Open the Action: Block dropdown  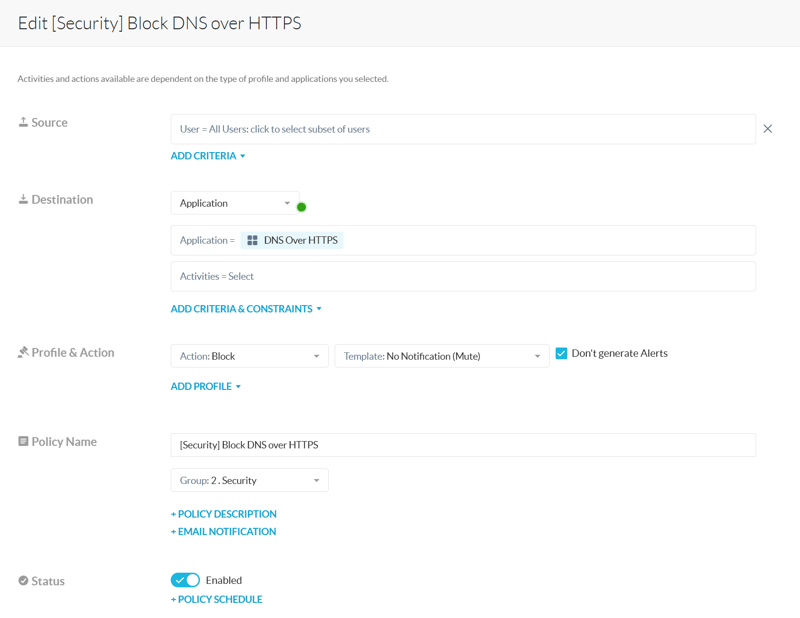(249, 356)
